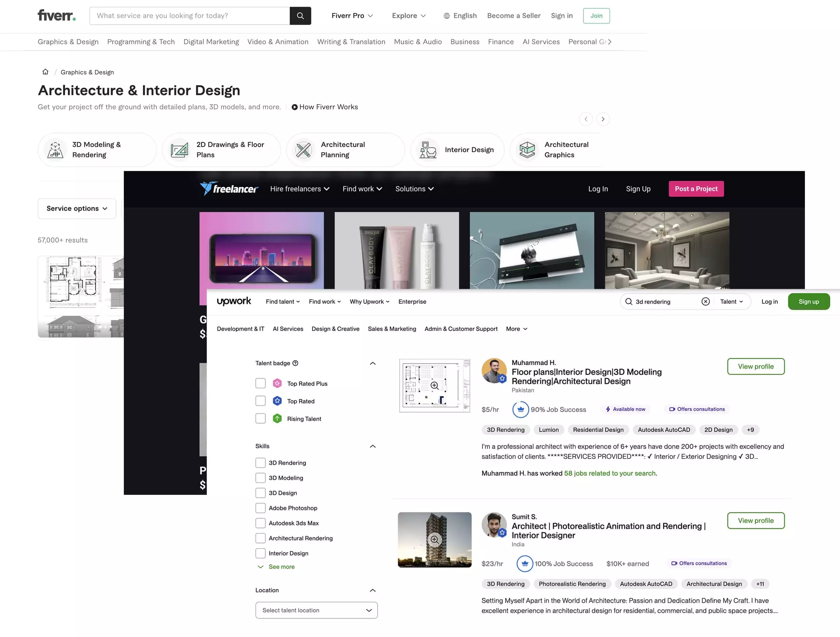The width and height of the screenshot is (840, 637).
Task: Zoom Sumit S.'s building portfolio image
Action: [x=435, y=540]
